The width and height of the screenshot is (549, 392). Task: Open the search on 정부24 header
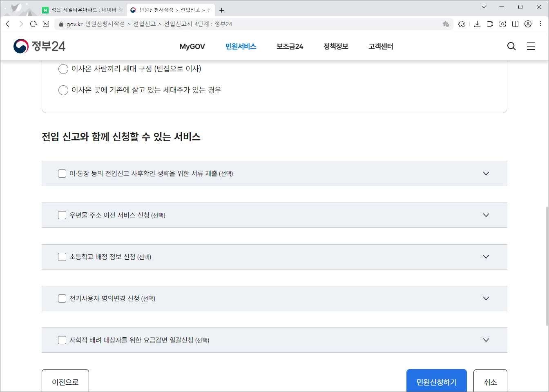point(511,46)
